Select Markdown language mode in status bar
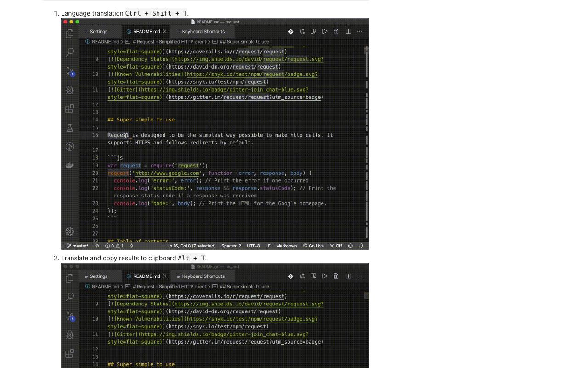 pos(286,246)
